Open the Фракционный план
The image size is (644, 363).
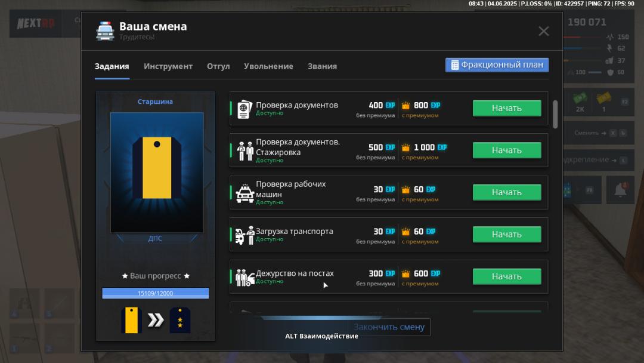coord(497,65)
